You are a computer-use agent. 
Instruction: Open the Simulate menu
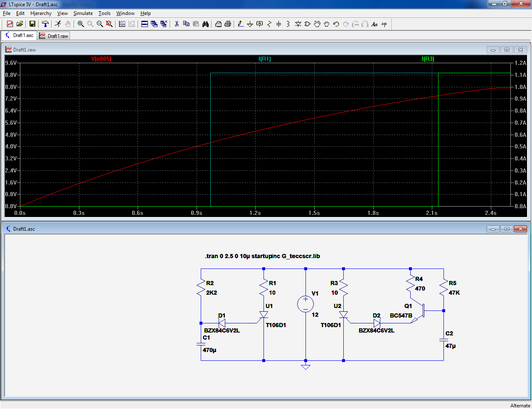tap(83, 13)
